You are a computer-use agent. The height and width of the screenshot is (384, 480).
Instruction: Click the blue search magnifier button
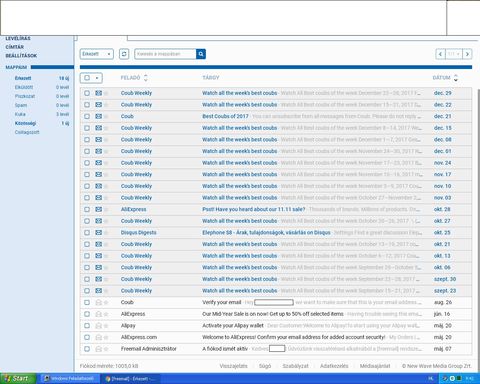[201, 54]
